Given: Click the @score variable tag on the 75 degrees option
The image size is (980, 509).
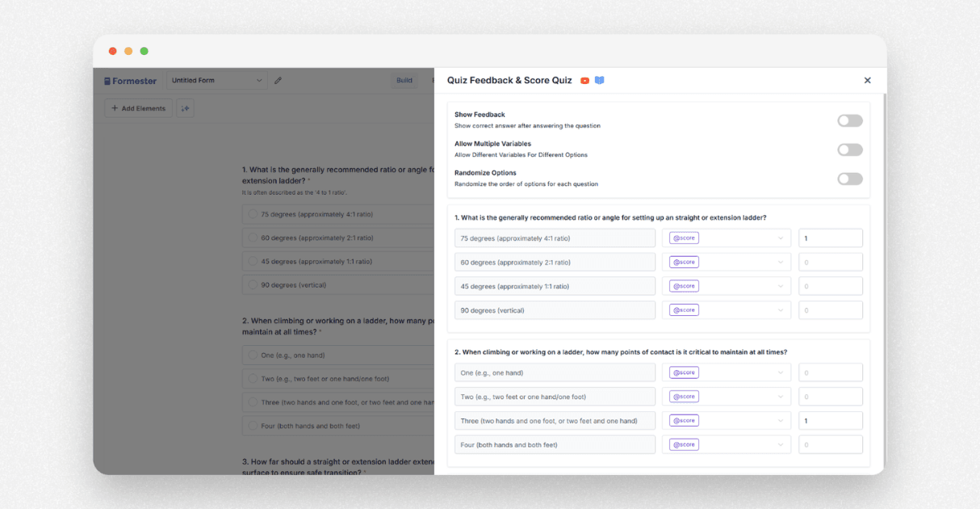Looking at the screenshot, I should coord(683,238).
